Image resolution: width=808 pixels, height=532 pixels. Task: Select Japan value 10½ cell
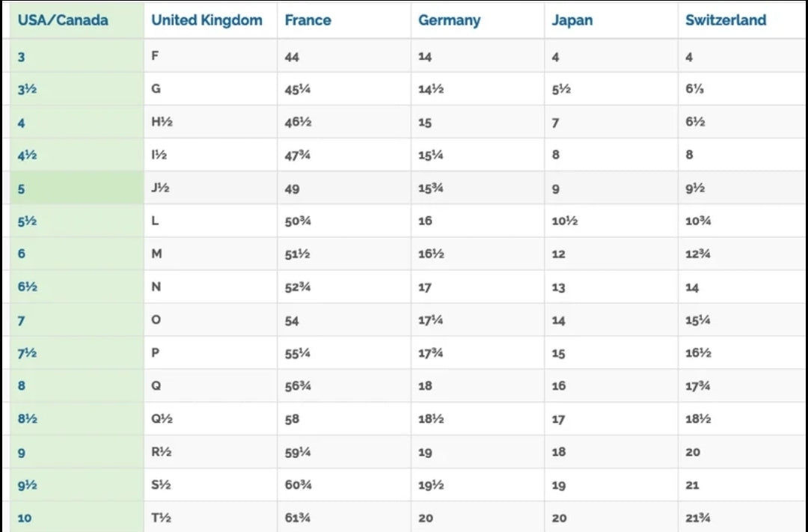tap(611, 221)
